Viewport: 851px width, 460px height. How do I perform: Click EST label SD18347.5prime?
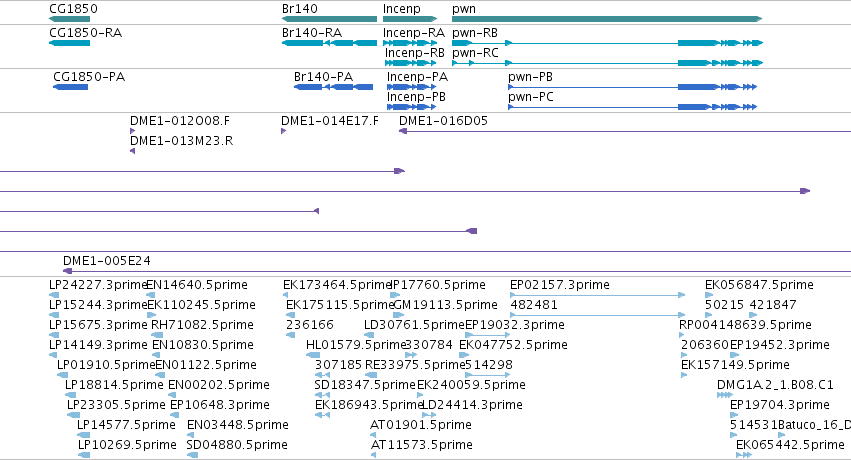[365, 385]
